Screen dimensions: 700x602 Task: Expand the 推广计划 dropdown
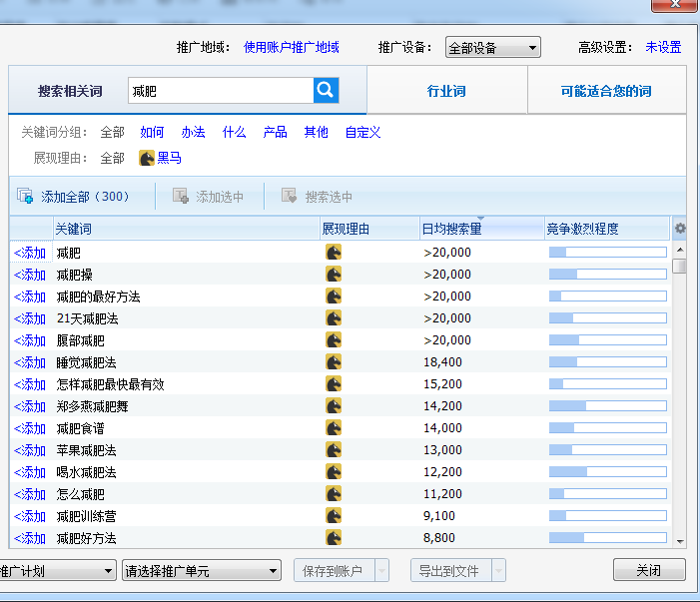(58, 571)
